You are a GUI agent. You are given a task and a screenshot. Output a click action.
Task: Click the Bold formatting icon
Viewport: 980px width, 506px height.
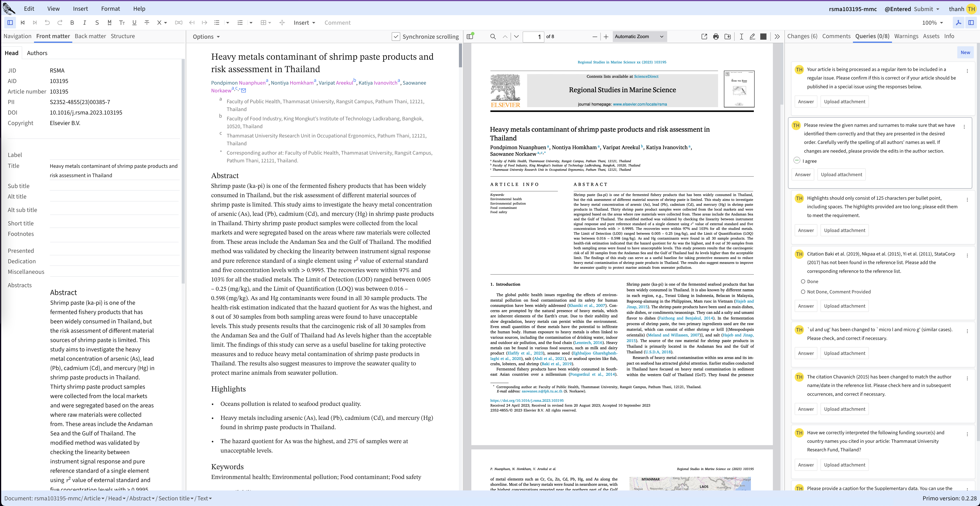(x=72, y=23)
